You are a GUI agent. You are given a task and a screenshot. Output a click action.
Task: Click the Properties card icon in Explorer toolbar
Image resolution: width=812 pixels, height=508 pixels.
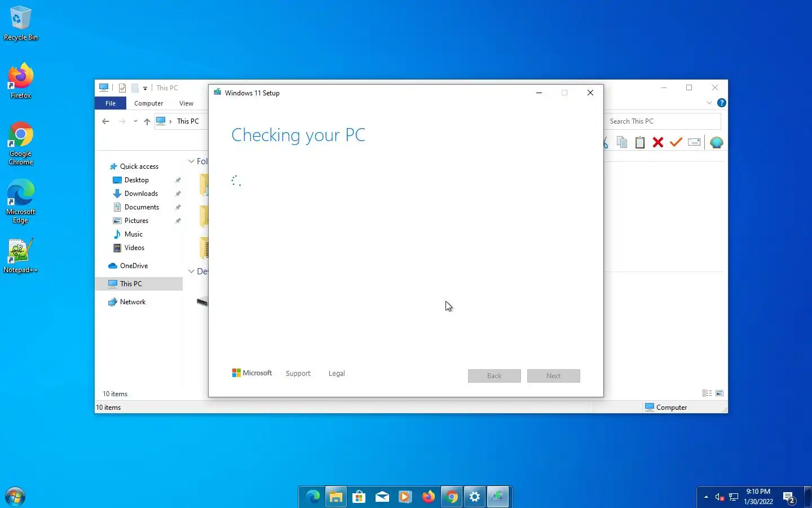(x=694, y=142)
